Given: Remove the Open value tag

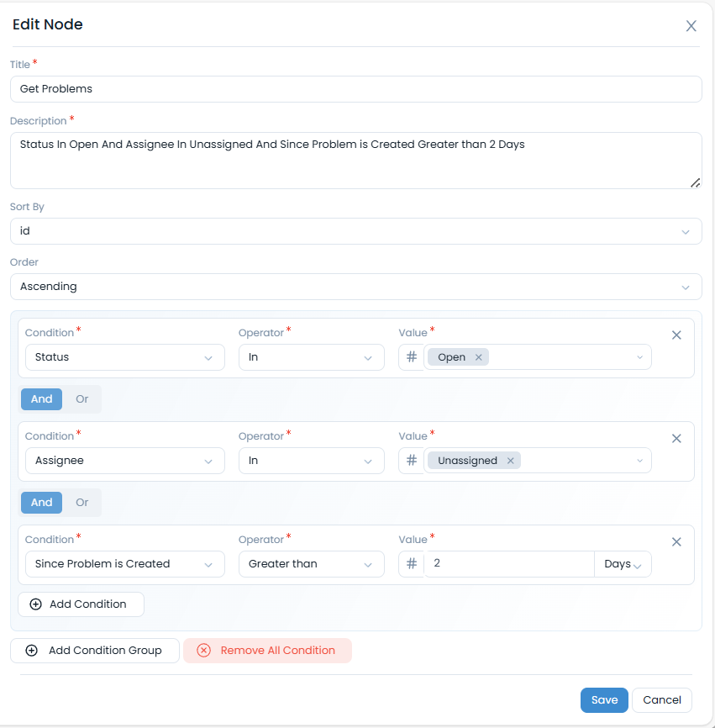Looking at the screenshot, I should click(479, 357).
